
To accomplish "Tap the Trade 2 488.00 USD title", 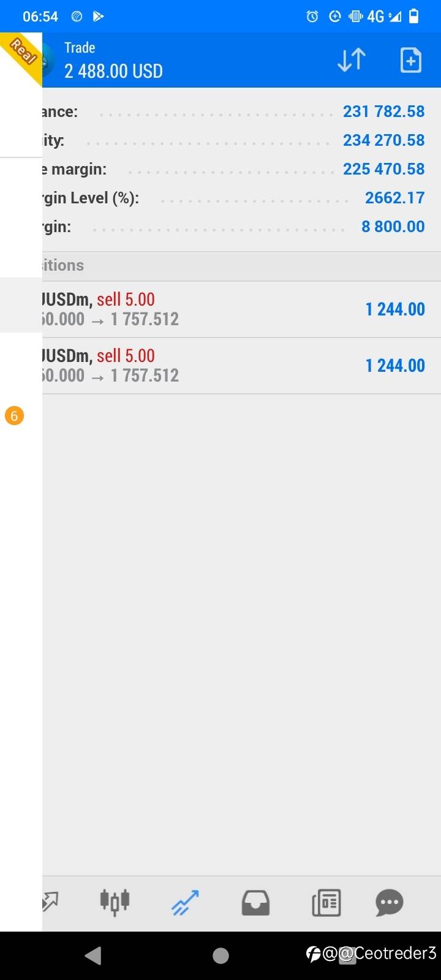I will [113, 61].
